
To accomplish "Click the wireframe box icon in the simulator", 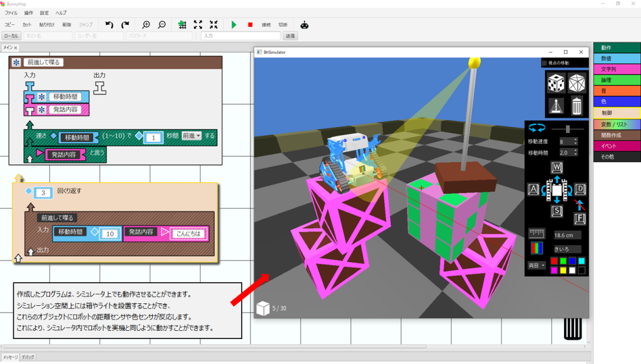I will click(x=577, y=82).
